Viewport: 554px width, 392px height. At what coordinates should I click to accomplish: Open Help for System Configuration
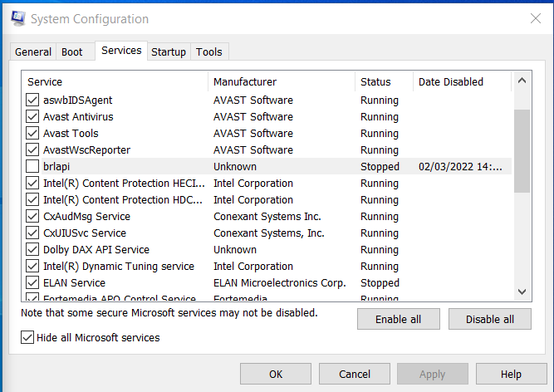tap(511, 374)
